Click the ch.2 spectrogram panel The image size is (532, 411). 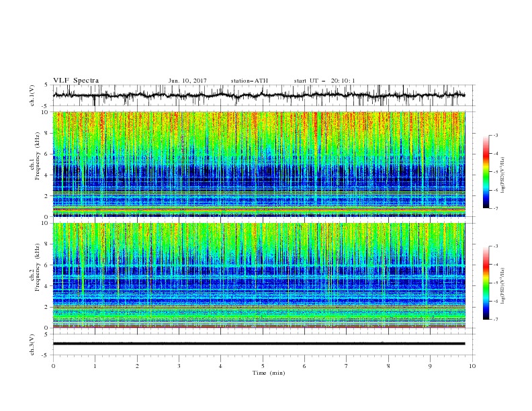(259, 275)
